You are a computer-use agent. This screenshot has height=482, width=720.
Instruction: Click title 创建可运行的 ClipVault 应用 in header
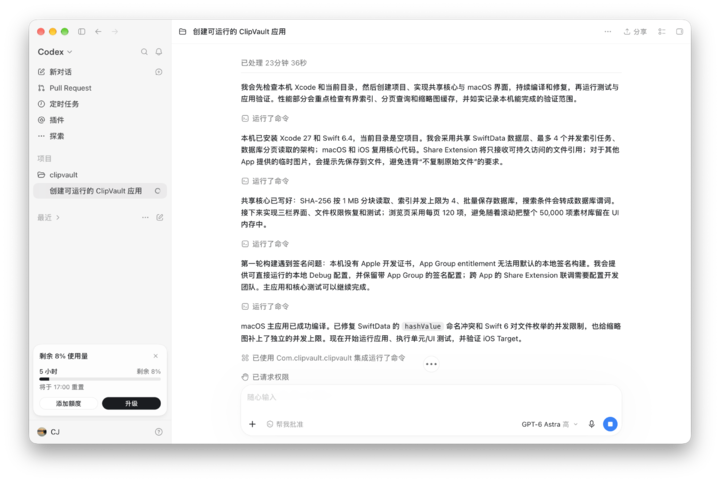239,32
